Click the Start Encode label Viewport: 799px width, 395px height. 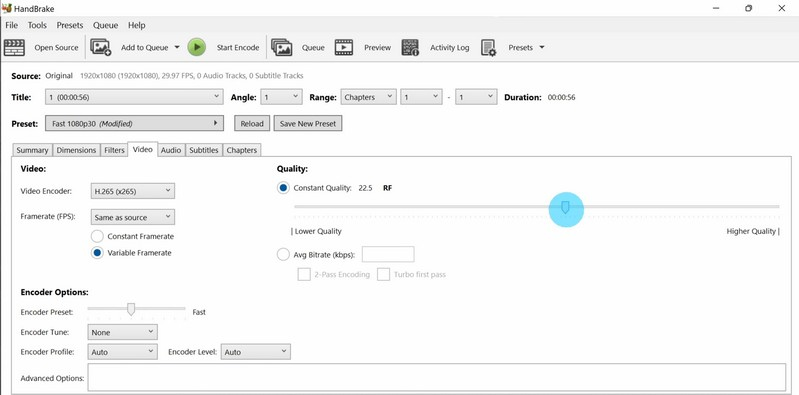tap(238, 47)
